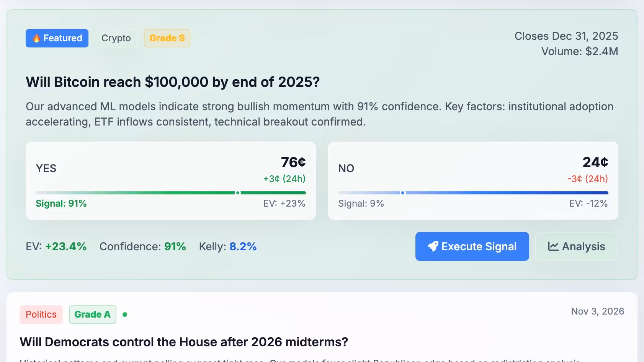Open the Bitcoin $100,000 market title
The width and height of the screenshot is (644, 362).
coord(173,82)
